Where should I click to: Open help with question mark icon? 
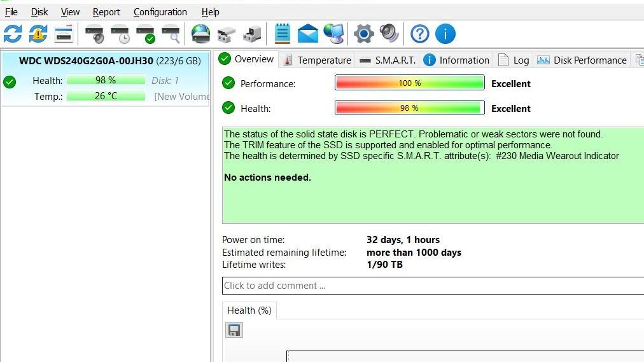point(419,34)
